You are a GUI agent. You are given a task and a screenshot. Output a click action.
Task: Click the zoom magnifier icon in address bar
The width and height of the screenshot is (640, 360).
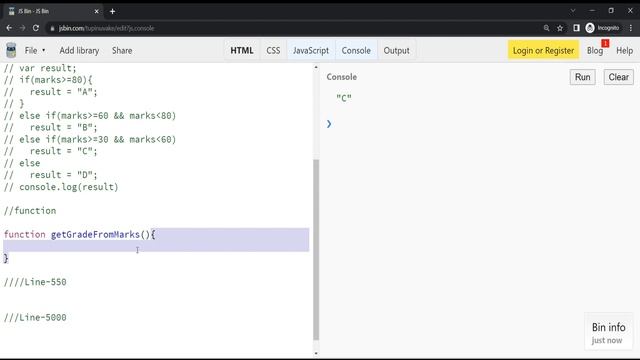[x=546, y=28]
